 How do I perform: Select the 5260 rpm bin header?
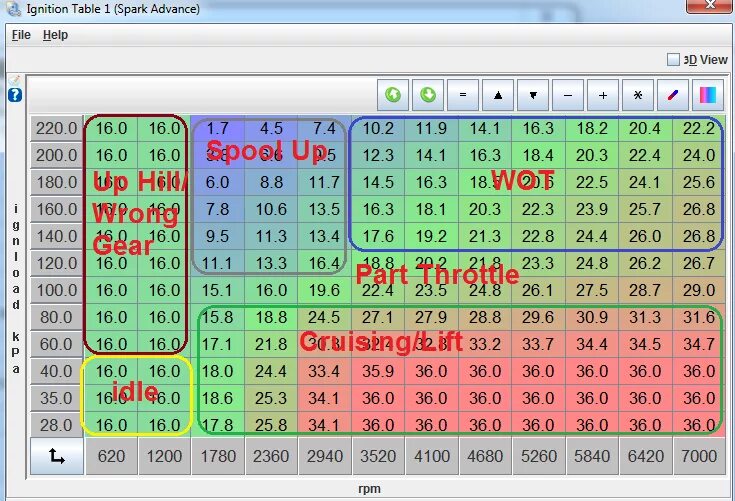(x=539, y=456)
